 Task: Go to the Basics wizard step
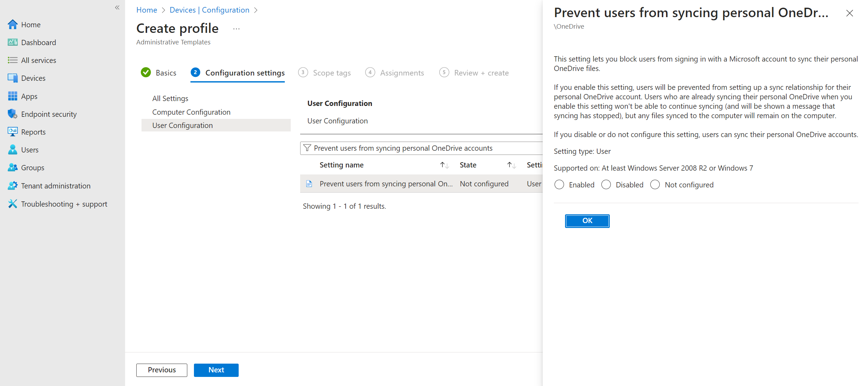159,73
